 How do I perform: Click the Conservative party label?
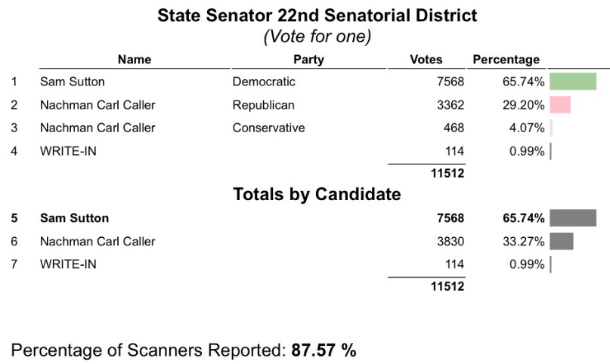pos(268,128)
